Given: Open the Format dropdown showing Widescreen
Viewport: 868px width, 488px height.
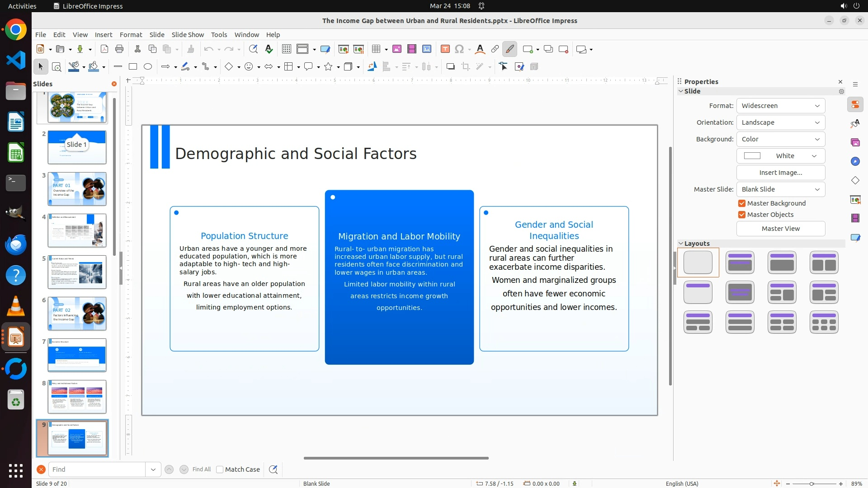Looking at the screenshot, I should click(x=780, y=106).
